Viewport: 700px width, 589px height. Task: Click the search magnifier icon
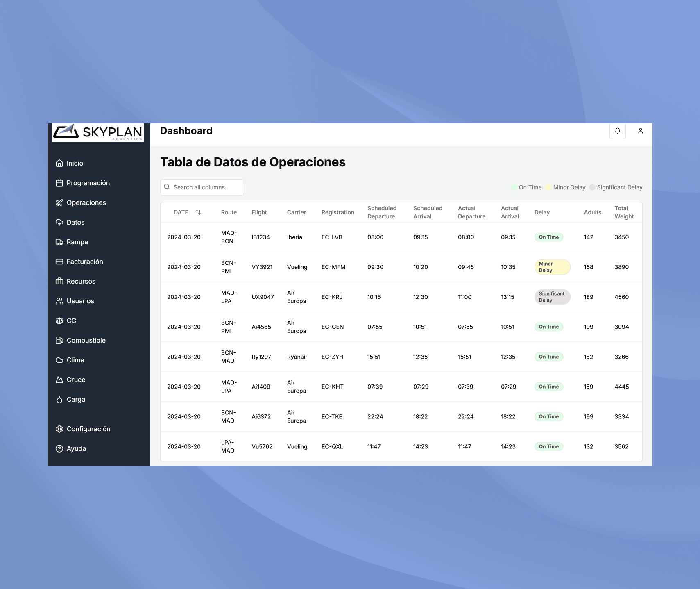coord(167,187)
